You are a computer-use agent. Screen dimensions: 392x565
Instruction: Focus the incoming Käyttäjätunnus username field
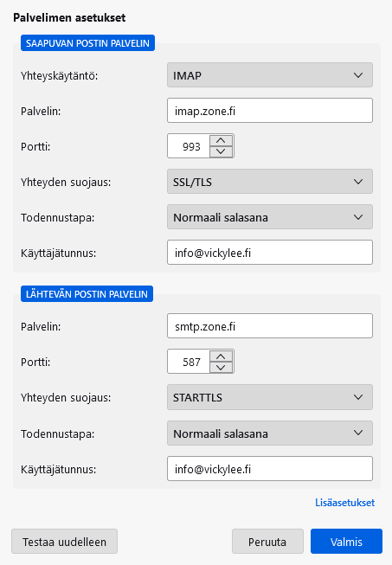(x=270, y=253)
